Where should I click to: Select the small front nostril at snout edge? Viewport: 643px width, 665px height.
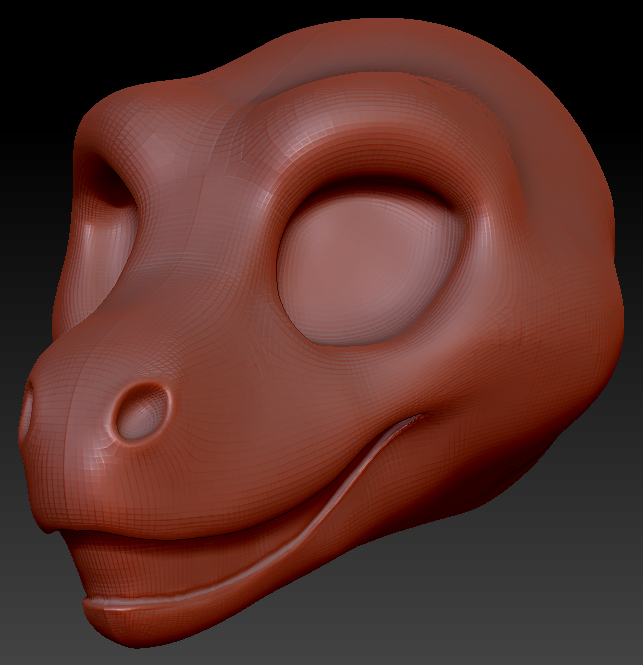(x=28, y=409)
